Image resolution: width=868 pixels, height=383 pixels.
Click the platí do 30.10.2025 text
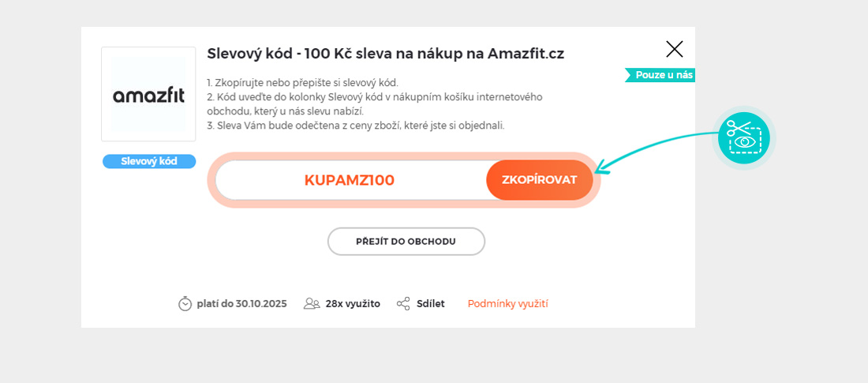[x=241, y=303]
